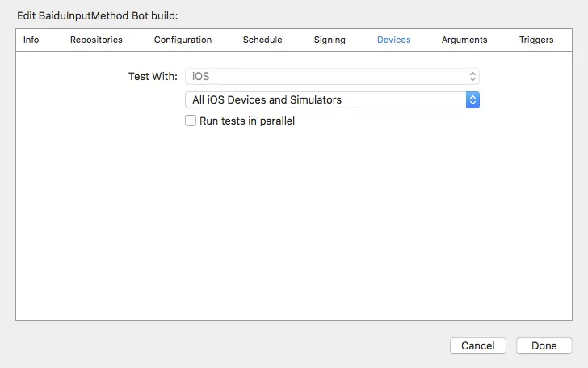
Task: Click the blue arrows of the devices popup
Action: pos(472,100)
